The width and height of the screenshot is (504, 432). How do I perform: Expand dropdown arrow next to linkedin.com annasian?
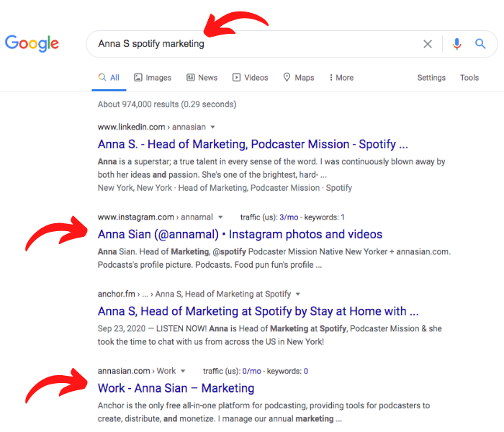(x=212, y=127)
